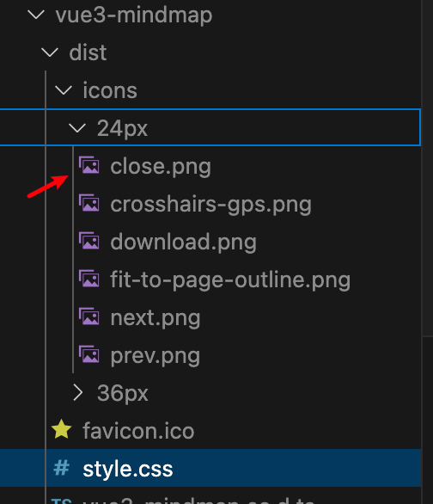Click the hash icon beside style.css

point(61,468)
